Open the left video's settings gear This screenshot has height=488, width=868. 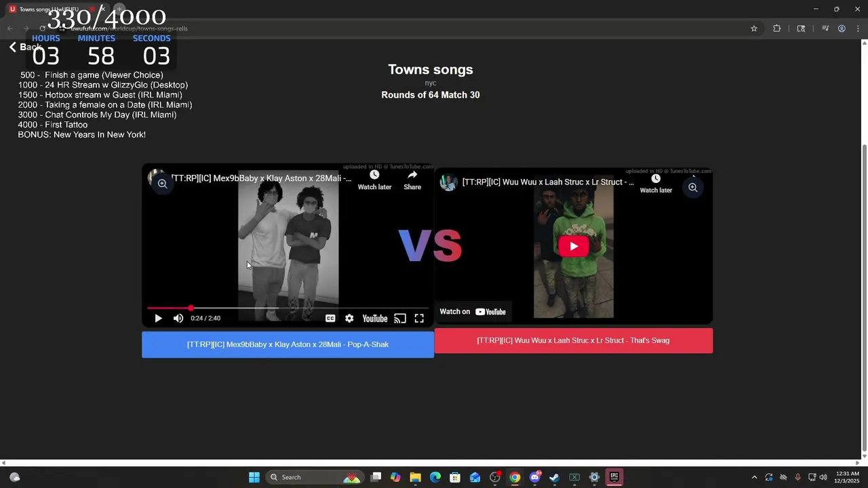(349, 319)
